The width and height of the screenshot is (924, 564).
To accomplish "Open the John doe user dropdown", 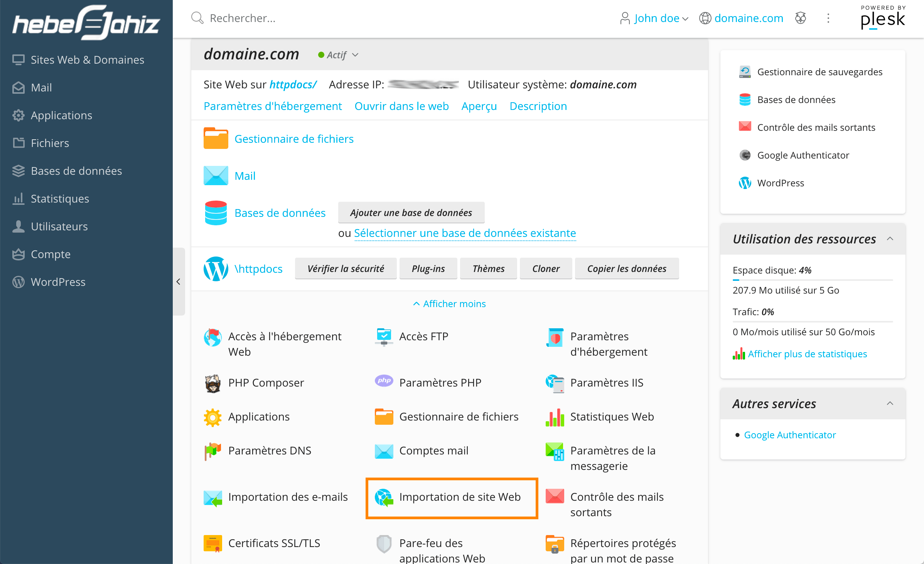I will point(654,18).
